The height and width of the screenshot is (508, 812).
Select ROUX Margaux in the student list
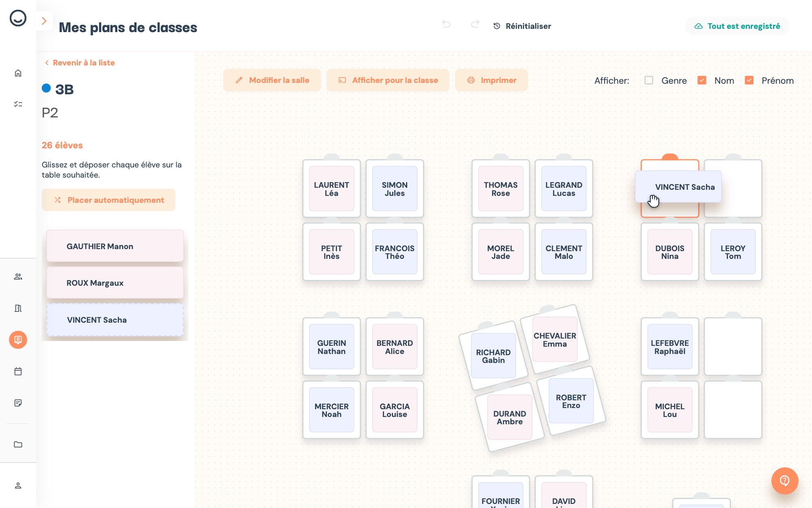[x=115, y=283]
